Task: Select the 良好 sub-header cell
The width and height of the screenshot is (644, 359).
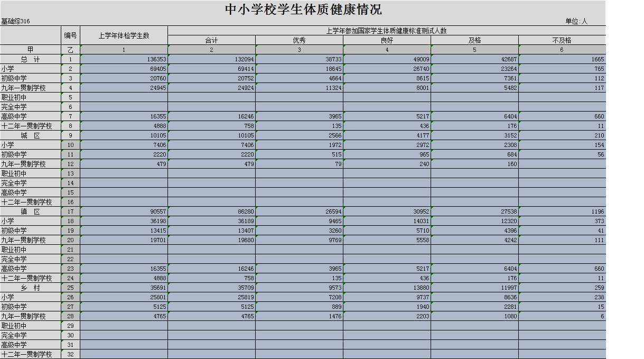Action: [x=387, y=40]
